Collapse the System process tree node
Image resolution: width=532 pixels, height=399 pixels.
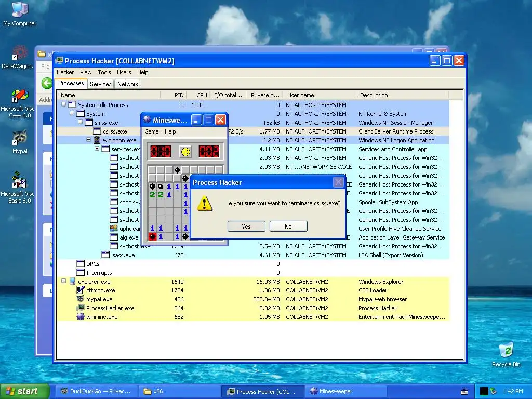(x=72, y=113)
